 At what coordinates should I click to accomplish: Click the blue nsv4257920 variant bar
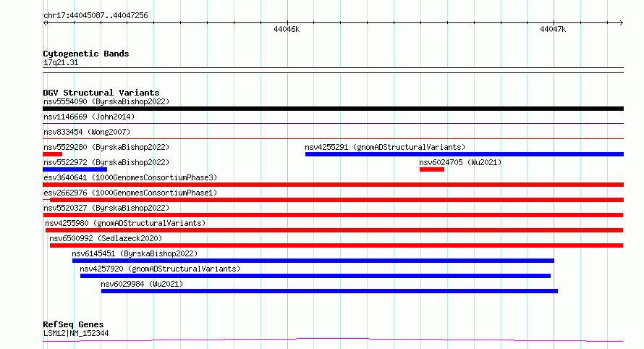[x=315, y=276]
